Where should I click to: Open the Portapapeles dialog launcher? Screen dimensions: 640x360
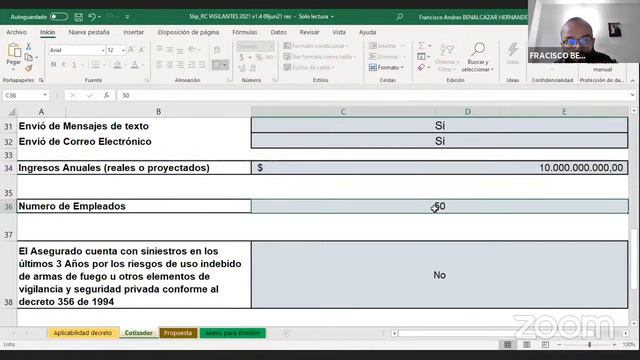tap(41, 80)
